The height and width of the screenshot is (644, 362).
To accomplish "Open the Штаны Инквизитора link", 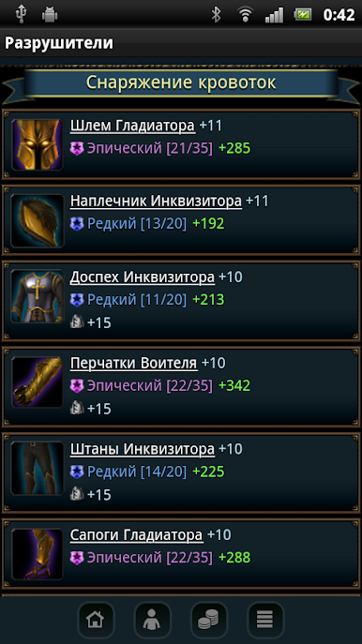I will pyautogui.click(x=143, y=449).
